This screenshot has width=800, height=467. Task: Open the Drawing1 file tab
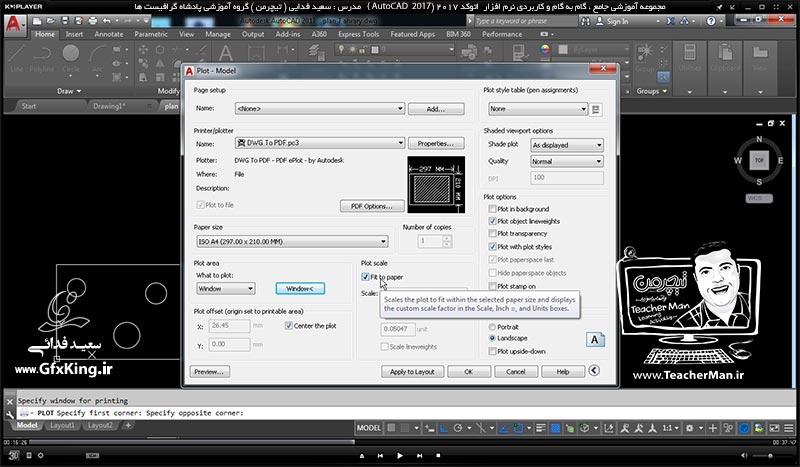click(109, 106)
